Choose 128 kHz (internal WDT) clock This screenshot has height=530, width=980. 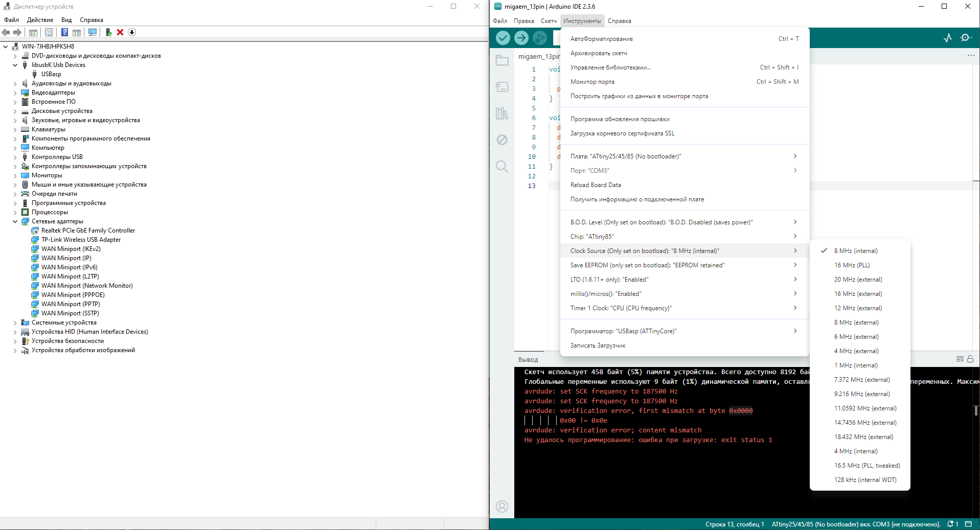865,480
